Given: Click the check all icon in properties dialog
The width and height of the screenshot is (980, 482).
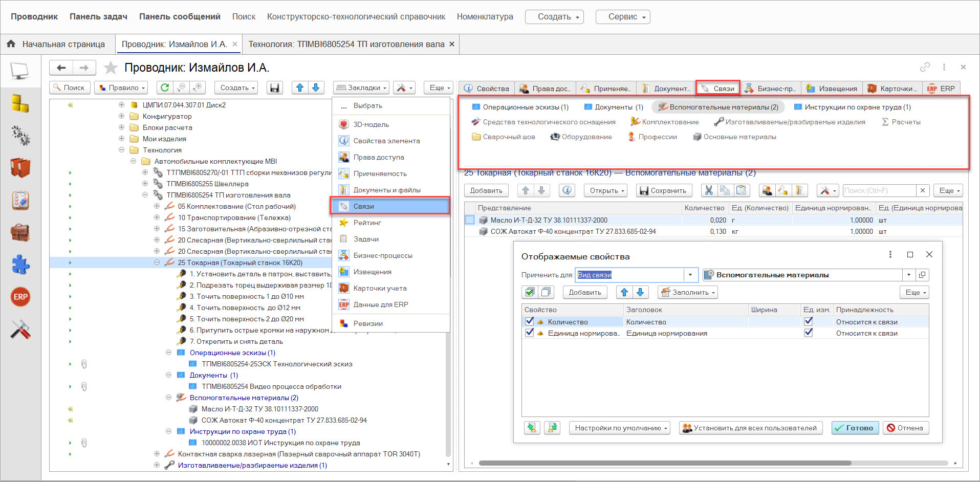Looking at the screenshot, I should point(530,292).
